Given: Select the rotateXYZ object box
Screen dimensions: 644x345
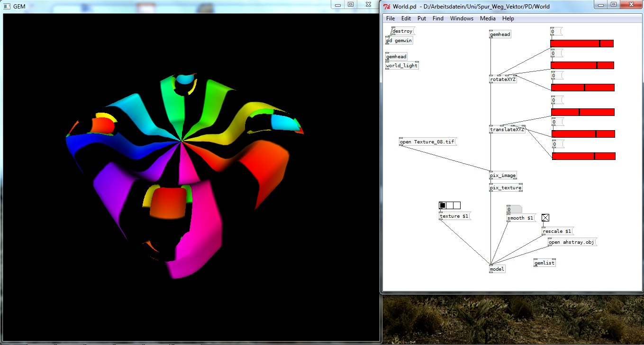Looking at the screenshot, I should [x=503, y=80].
